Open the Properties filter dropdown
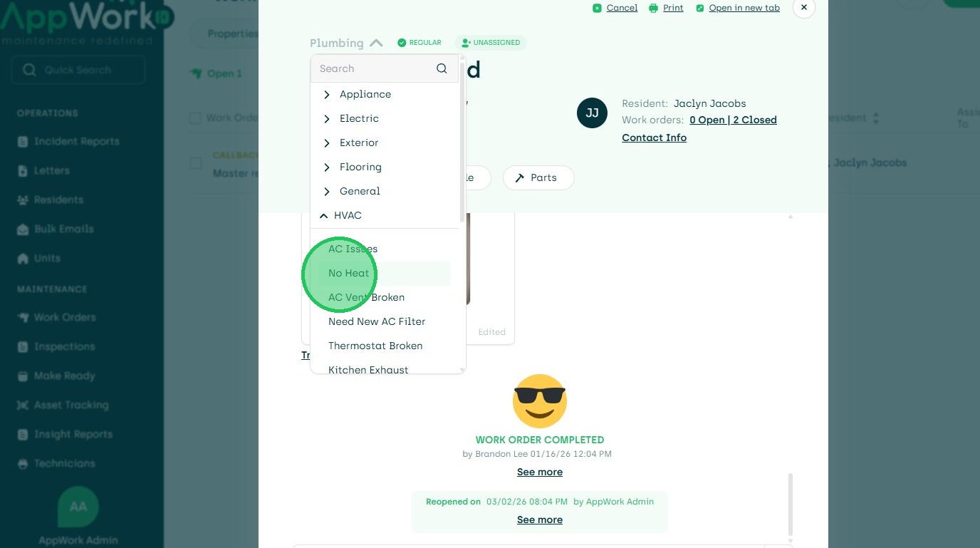The width and height of the screenshot is (980, 548). pos(233,33)
